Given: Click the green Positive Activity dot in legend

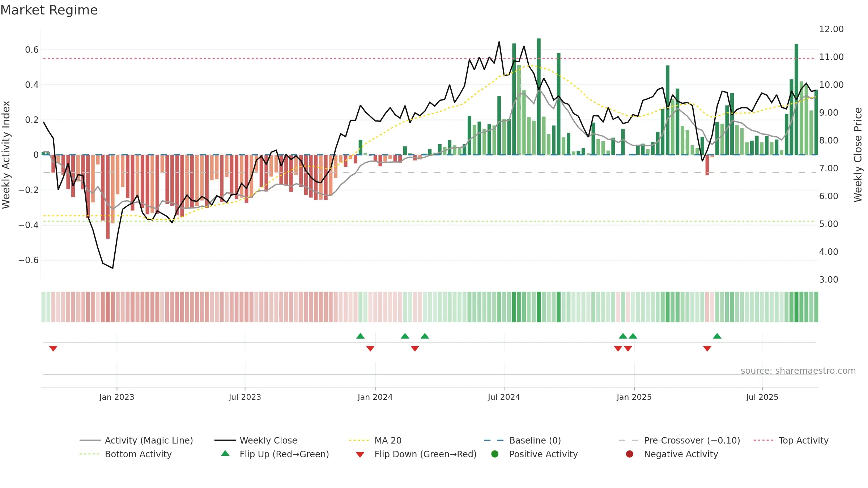Looking at the screenshot, I should tap(495, 454).
